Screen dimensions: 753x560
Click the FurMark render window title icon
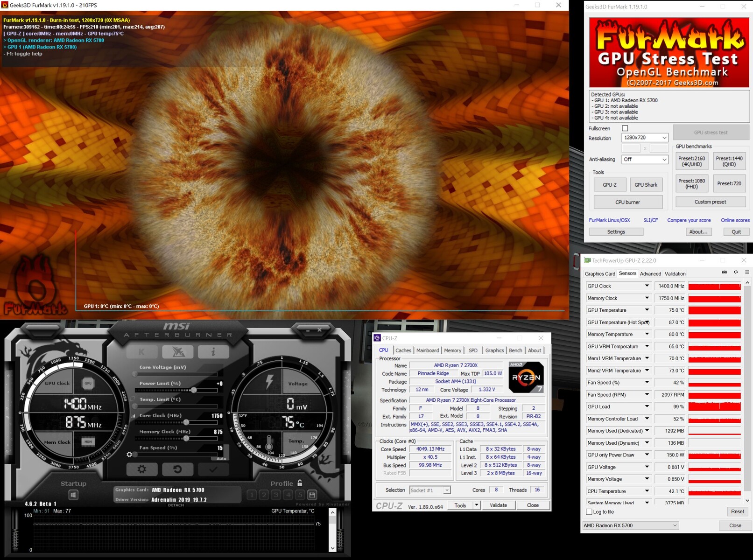tap(4, 5)
